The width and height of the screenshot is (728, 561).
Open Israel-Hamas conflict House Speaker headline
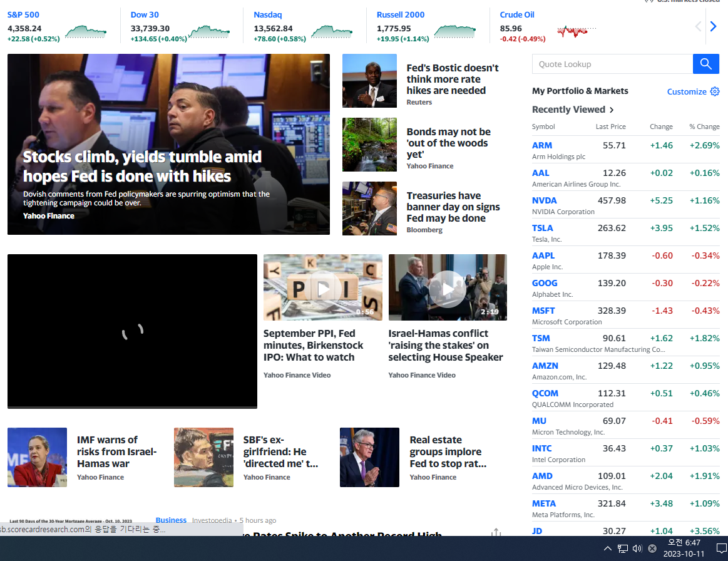tap(446, 346)
